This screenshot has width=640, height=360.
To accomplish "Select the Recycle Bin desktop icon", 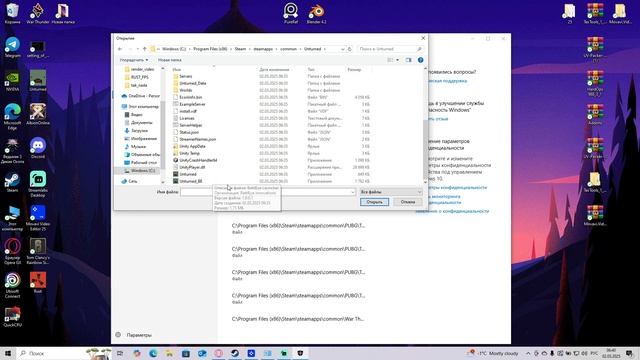I will coord(12,13).
